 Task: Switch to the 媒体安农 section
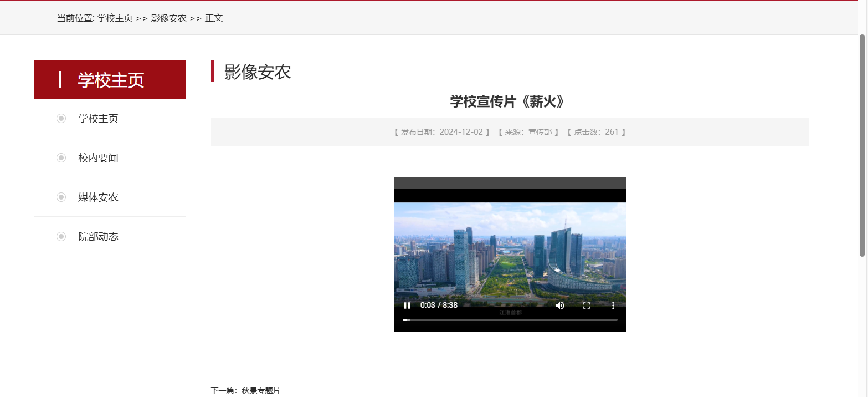point(98,197)
